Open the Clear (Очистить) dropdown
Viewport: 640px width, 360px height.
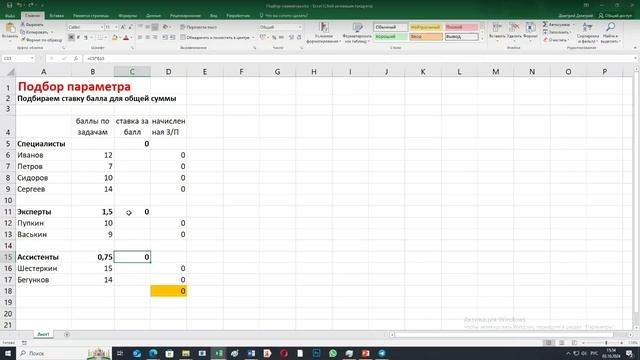(x=556, y=40)
